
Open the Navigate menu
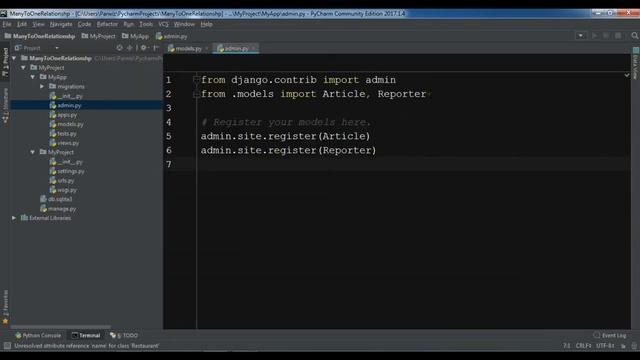(61, 24)
